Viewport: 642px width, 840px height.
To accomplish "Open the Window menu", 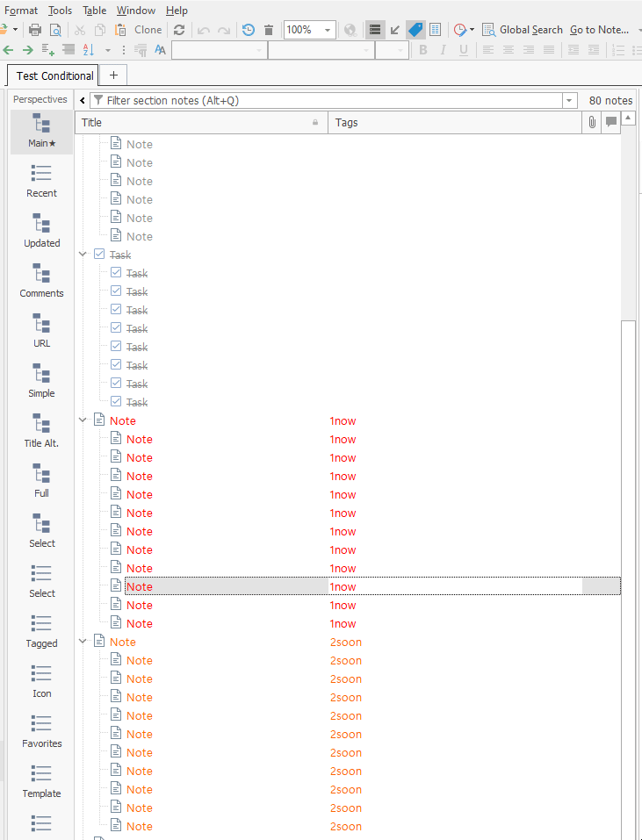I will (136, 11).
